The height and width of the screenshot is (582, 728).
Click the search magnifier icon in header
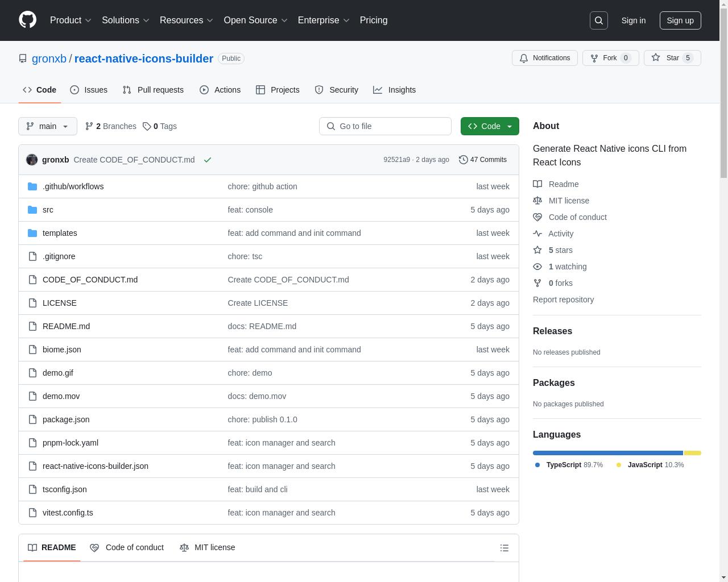[599, 20]
